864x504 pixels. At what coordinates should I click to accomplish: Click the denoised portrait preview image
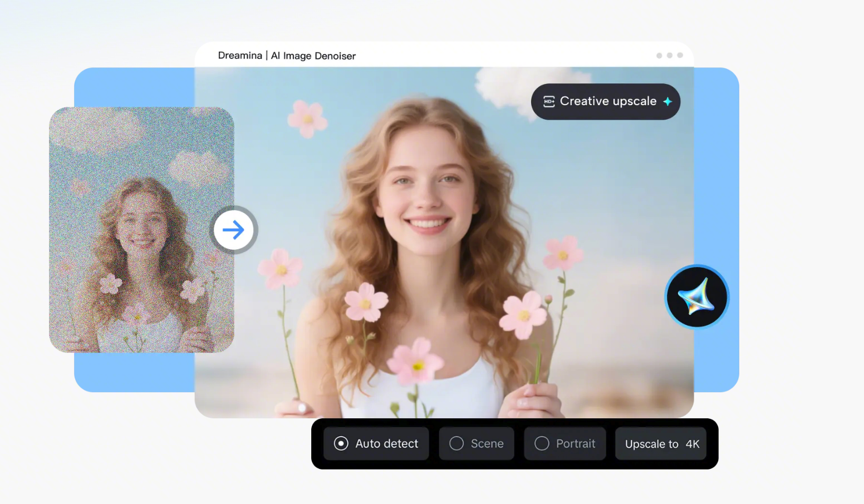coord(444,243)
